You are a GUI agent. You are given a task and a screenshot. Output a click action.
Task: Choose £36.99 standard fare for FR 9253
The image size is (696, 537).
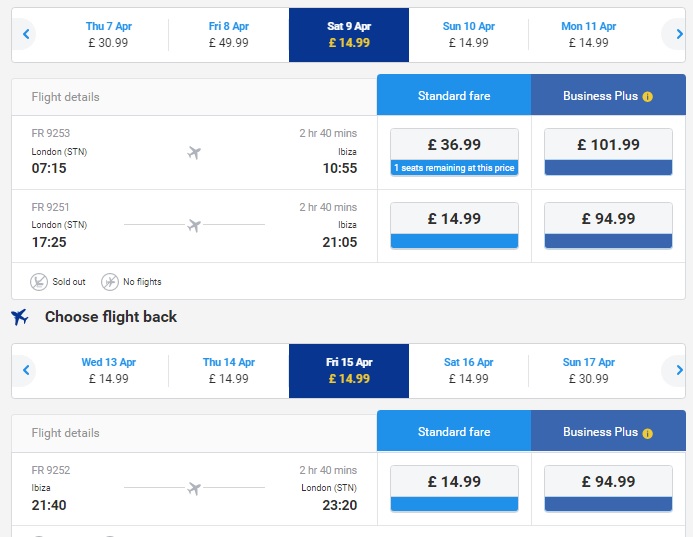(454, 152)
